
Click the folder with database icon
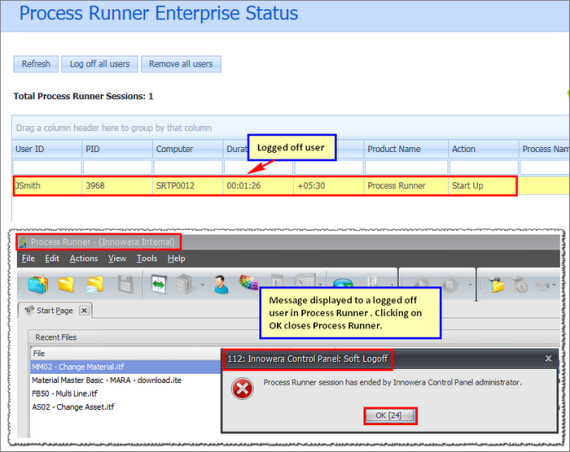pyautogui.click(x=496, y=284)
